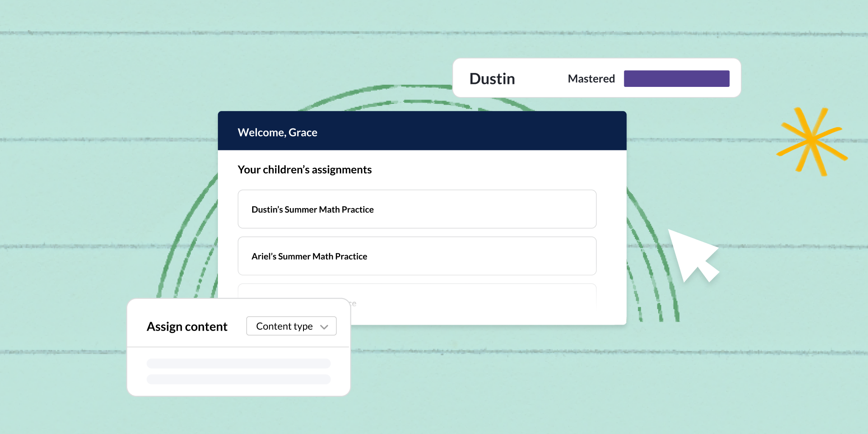Click the Mastered label
Image resolution: width=868 pixels, height=434 pixels.
[591, 79]
